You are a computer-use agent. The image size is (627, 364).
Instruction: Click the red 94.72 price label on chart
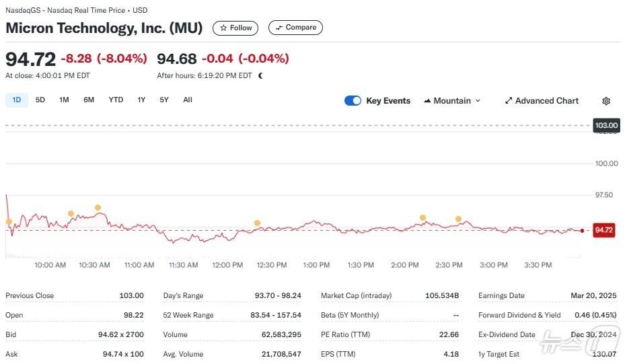[x=603, y=230]
